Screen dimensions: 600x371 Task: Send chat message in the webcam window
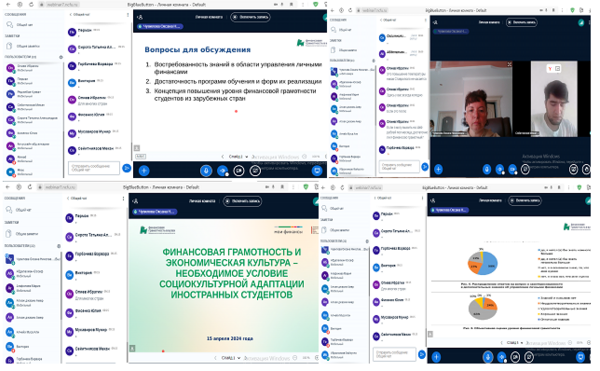click(424, 166)
